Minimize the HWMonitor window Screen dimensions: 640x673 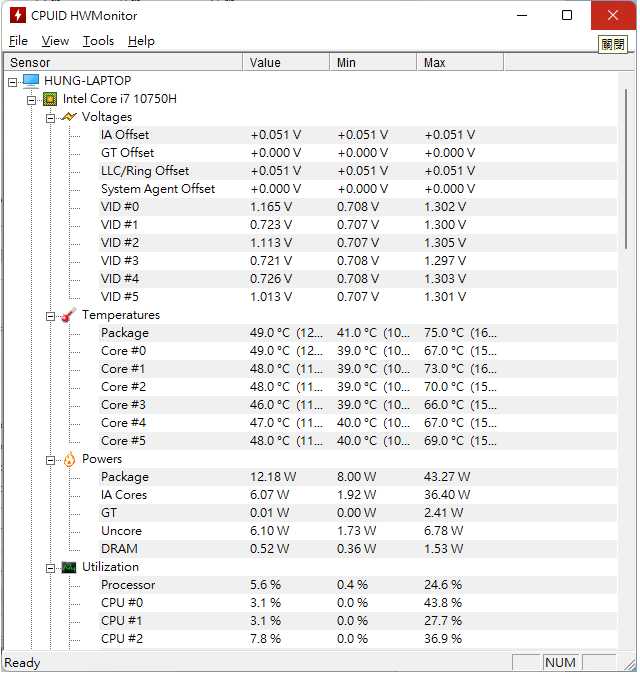point(522,15)
